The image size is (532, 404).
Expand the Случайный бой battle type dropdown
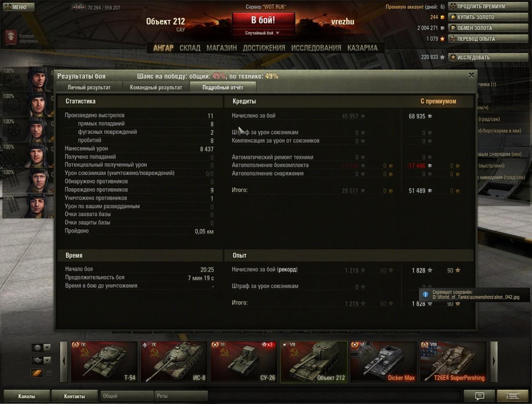click(x=263, y=33)
